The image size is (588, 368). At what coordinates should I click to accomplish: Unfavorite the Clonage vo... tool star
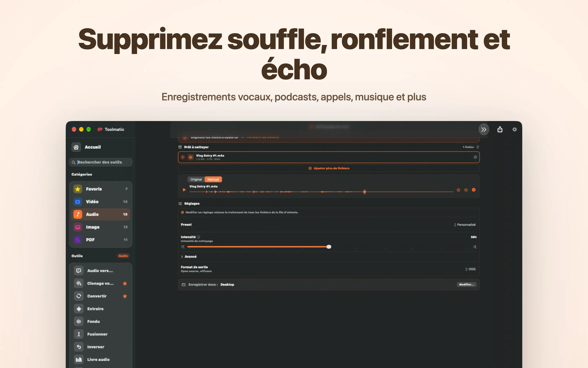[x=125, y=283]
